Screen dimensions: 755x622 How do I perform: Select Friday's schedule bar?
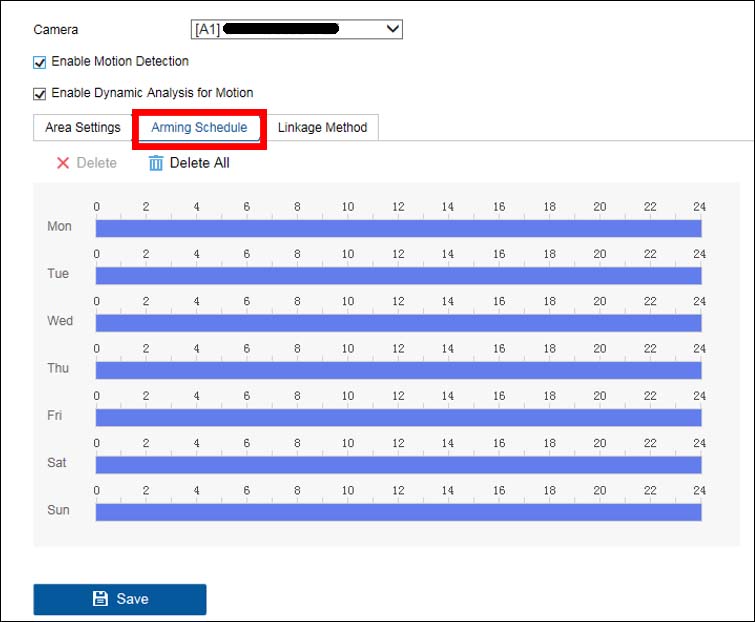click(398, 417)
